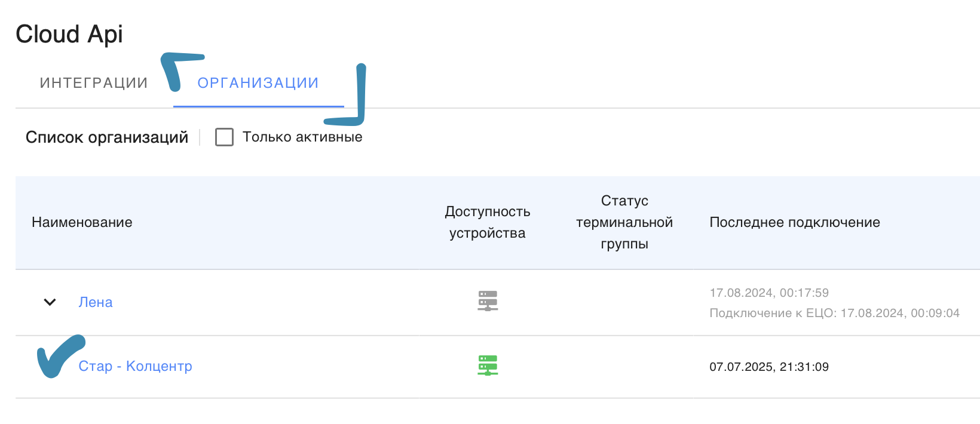
Task: Click the blue checkmark beside Стар - Колцентр
Action: [57, 357]
